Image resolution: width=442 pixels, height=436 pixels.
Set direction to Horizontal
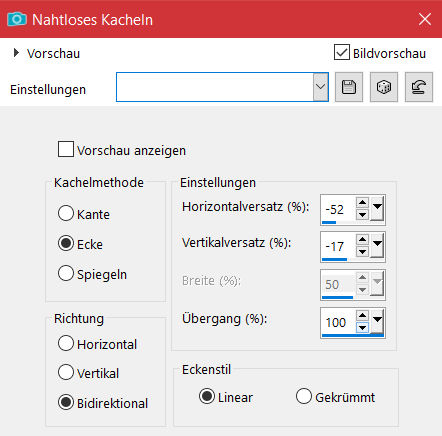pyautogui.click(x=66, y=343)
